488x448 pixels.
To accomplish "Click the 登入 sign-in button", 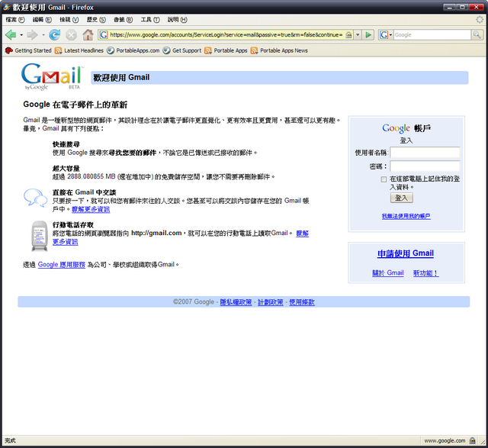I will 402,198.
